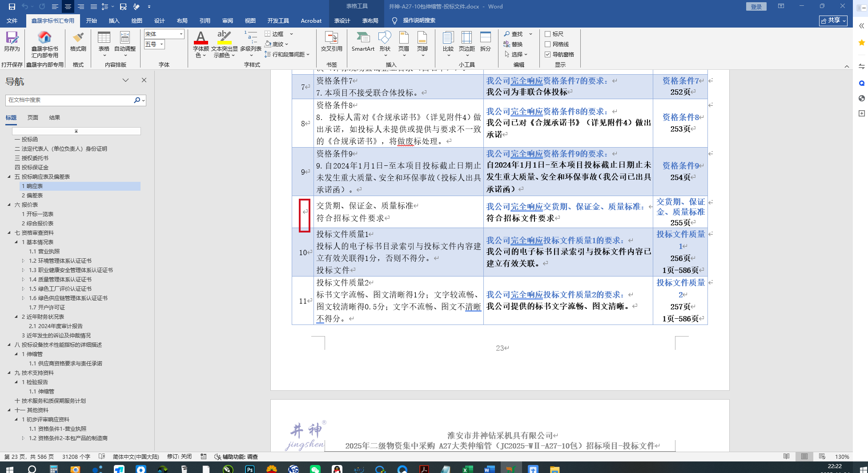Click the 共享 share button
This screenshot has width=868, height=473.
pos(833,21)
